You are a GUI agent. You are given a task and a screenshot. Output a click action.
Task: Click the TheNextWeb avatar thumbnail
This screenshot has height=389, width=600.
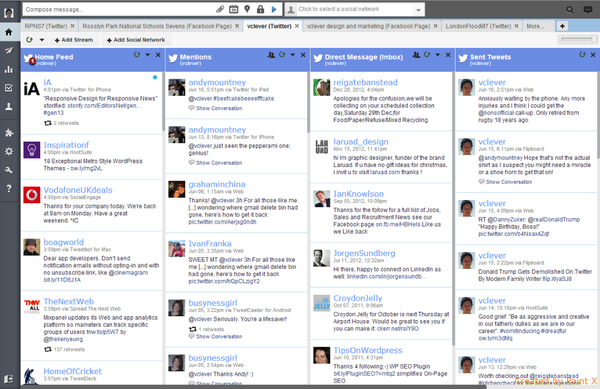[32, 306]
